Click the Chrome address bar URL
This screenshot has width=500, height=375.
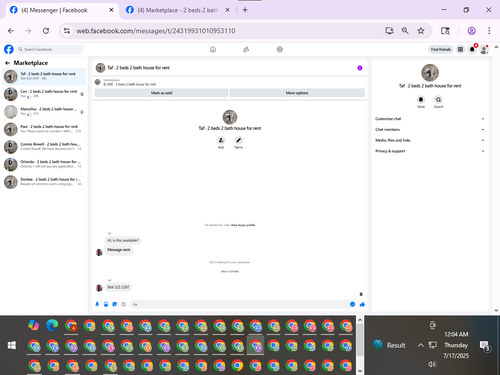(156, 31)
